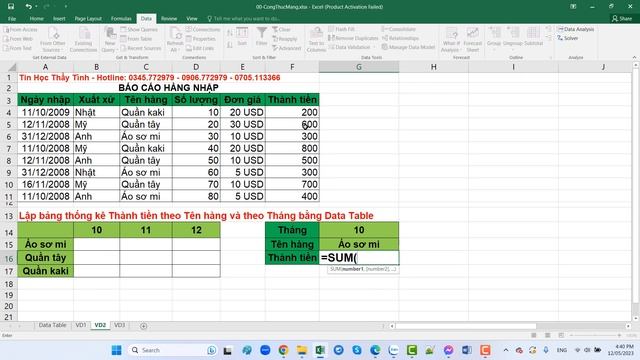640x360 pixels.
Task: Open Google Chrome from the taskbar
Action: pos(283,350)
